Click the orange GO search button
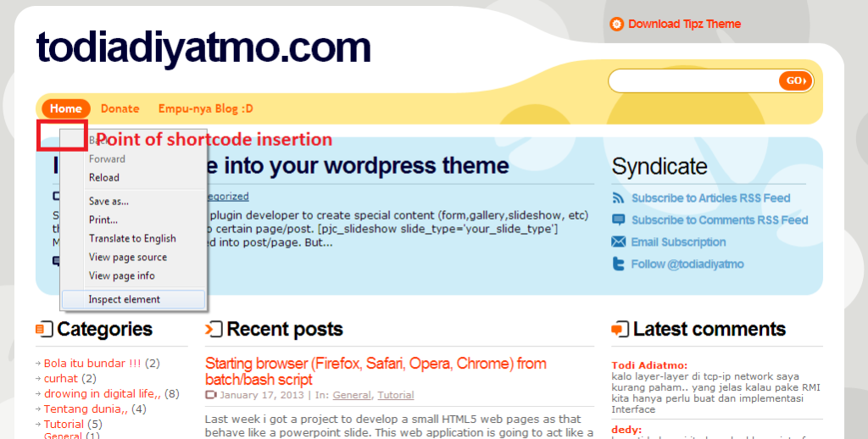This screenshot has height=439, width=868. click(x=795, y=81)
